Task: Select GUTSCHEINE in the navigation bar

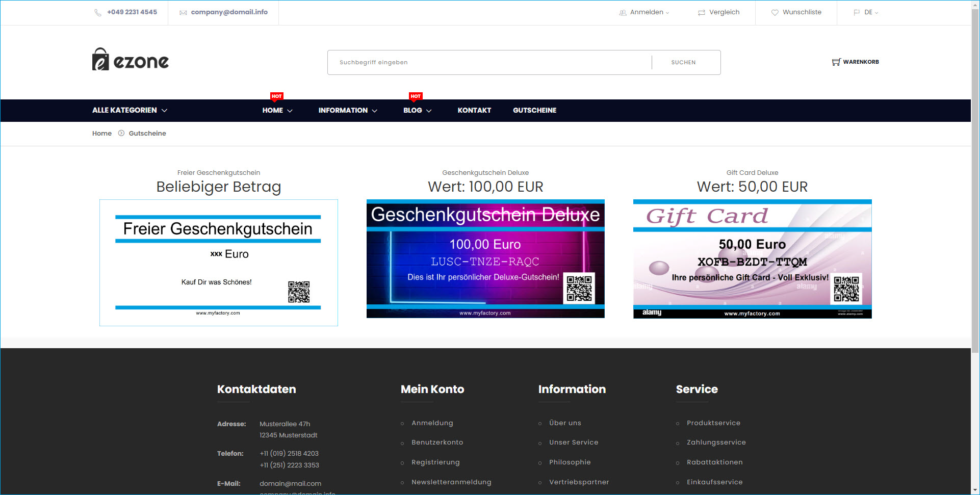Action: 534,110
